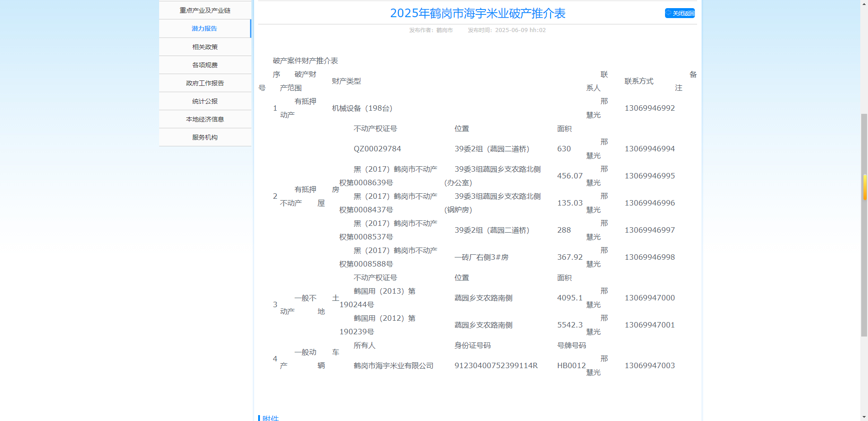This screenshot has width=868, height=421.
Task: Click the scrollbar up arrow
Action: [x=864, y=4]
